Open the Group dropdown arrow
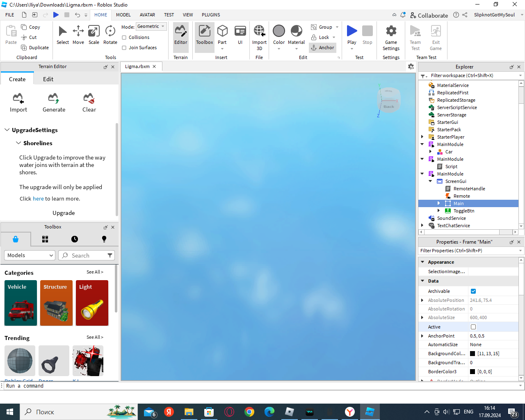The width and height of the screenshot is (525, 420). point(337,27)
